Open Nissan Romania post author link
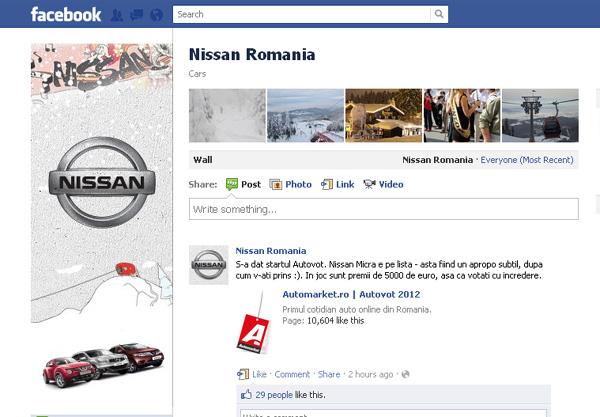Screen dimensions: 600x417 pyautogui.click(x=270, y=250)
